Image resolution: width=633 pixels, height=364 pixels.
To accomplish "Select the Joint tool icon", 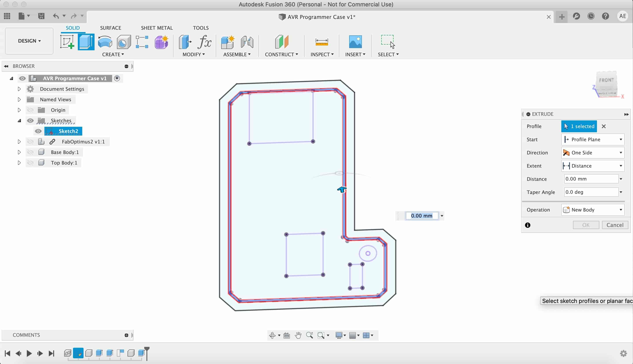I will (x=247, y=42).
